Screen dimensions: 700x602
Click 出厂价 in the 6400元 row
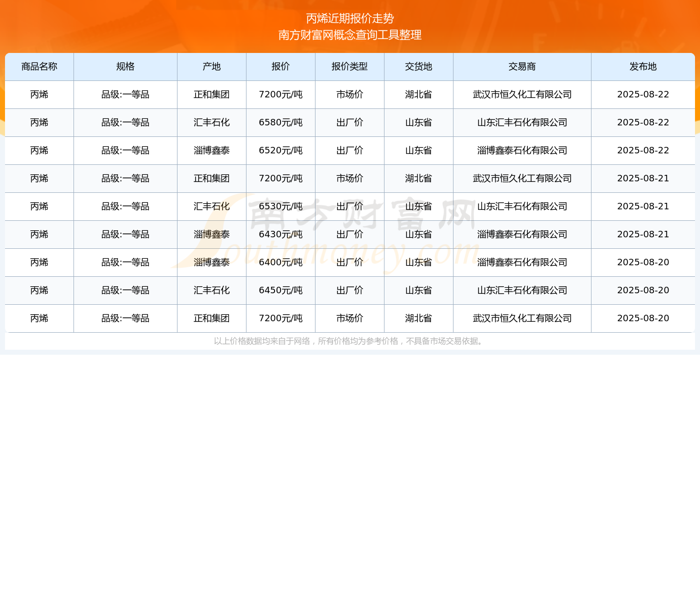[x=349, y=262]
